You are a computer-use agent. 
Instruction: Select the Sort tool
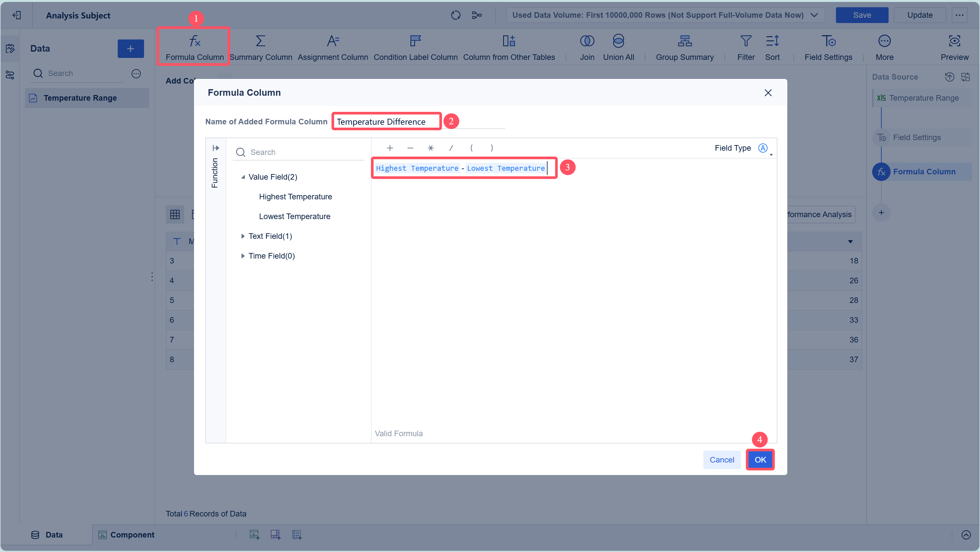point(772,47)
